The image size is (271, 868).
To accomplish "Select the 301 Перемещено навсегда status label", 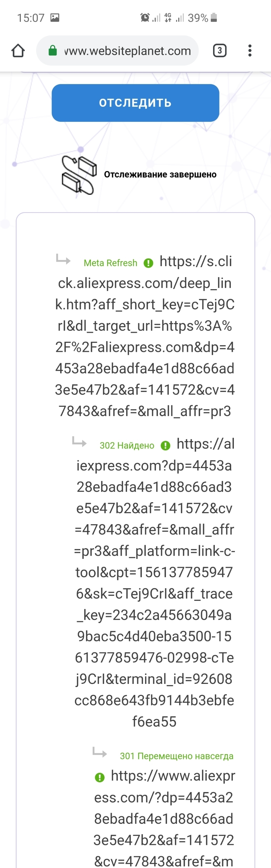I will 176,756.
